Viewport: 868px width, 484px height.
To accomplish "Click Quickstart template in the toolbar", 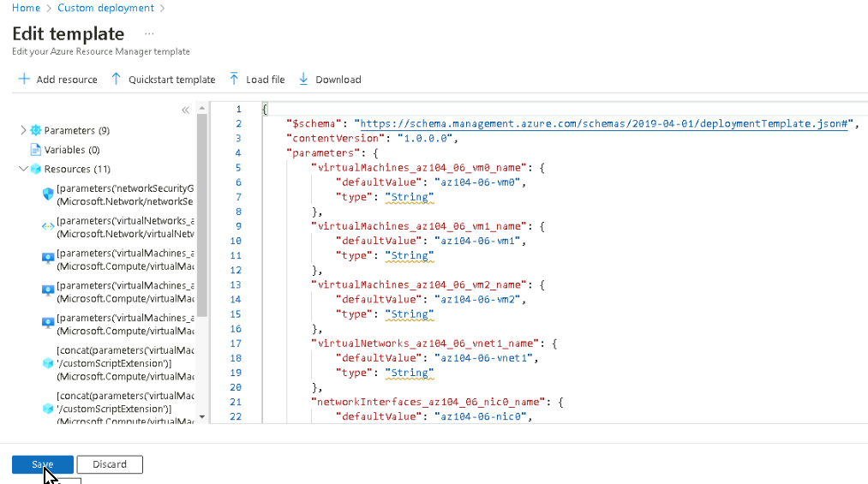I will click(164, 80).
